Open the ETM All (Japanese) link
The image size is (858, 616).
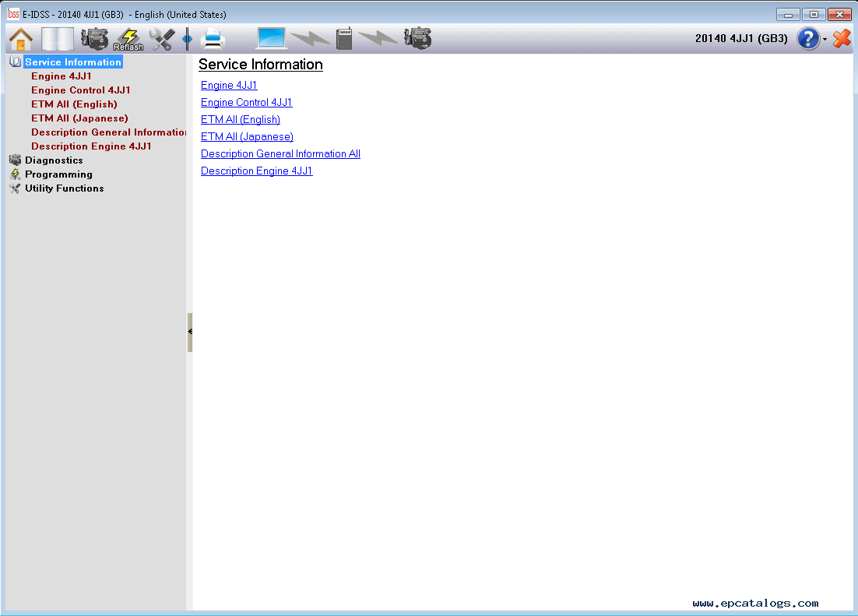click(247, 137)
